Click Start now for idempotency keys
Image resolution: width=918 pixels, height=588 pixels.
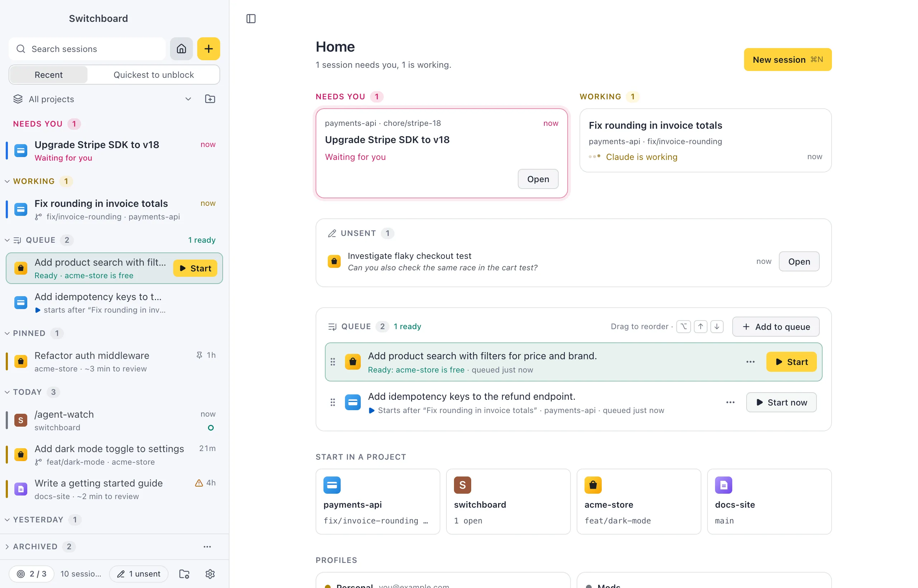click(x=781, y=402)
